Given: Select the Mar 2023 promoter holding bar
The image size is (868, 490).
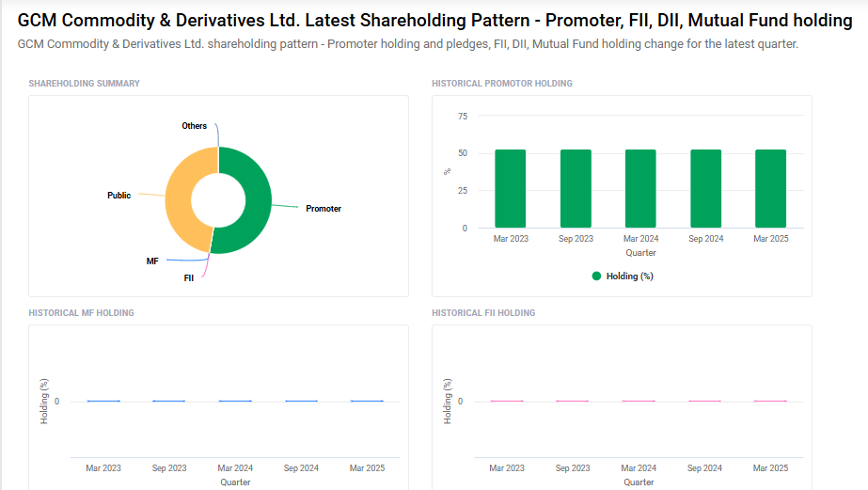Looking at the screenshot, I should tap(511, 189).
